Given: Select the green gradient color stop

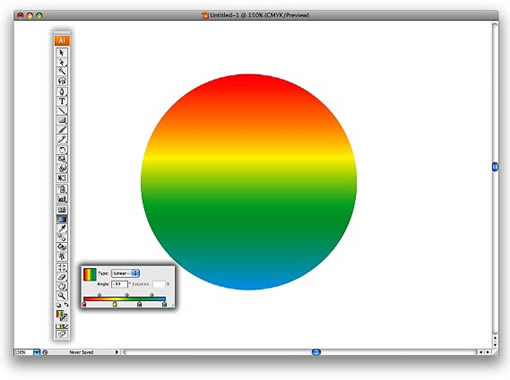Looking at the screenshot, I should 139,304.
